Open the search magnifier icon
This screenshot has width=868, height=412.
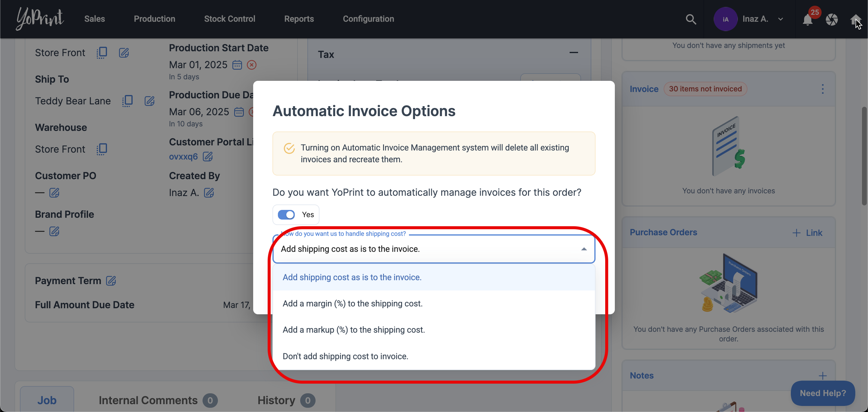691,19
